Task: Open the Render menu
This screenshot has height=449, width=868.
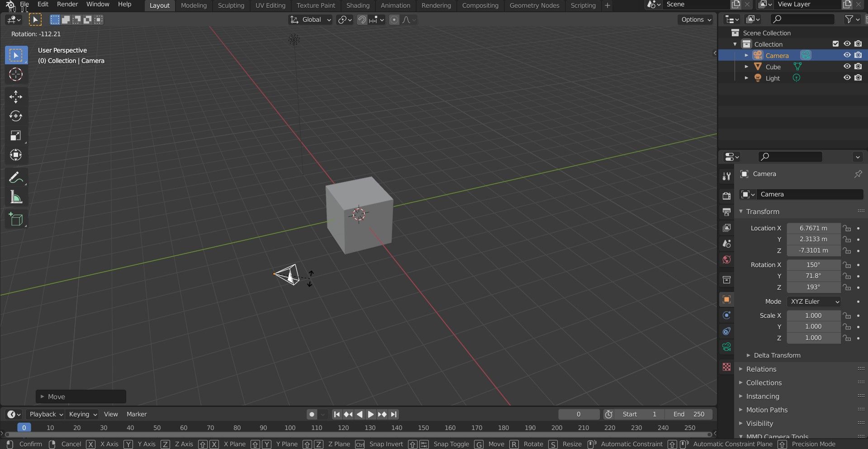Action: tap(67, 5)
